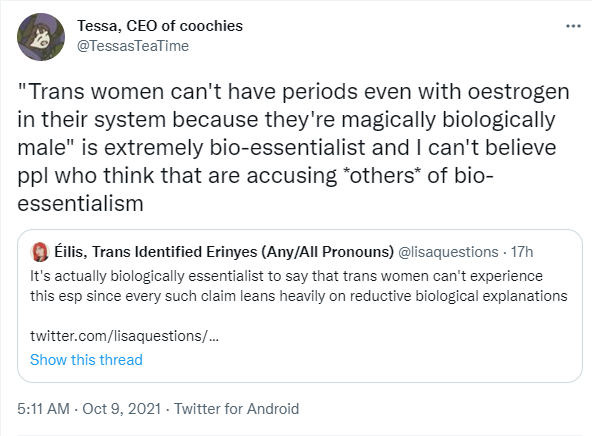Visit the @lisaquestions handle in quoted tweet
Image resolution: width=592 pixels, height=436 pixels.
pyautogui.click(x=448, y=252)
